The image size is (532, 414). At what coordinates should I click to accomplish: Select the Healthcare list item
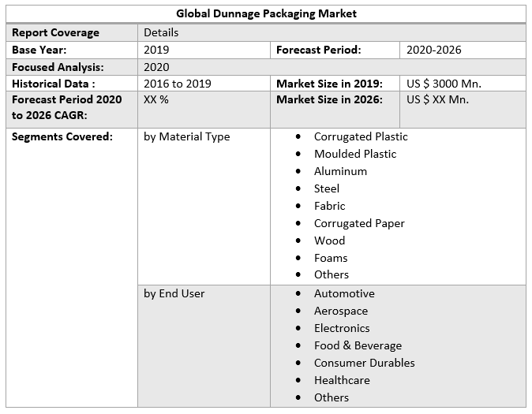click(342, 380)
